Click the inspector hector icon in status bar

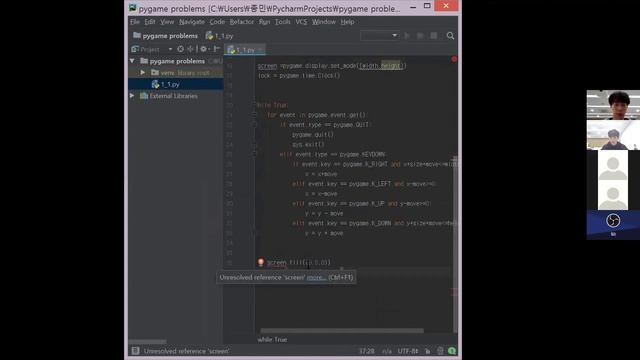tap(440, 351)
